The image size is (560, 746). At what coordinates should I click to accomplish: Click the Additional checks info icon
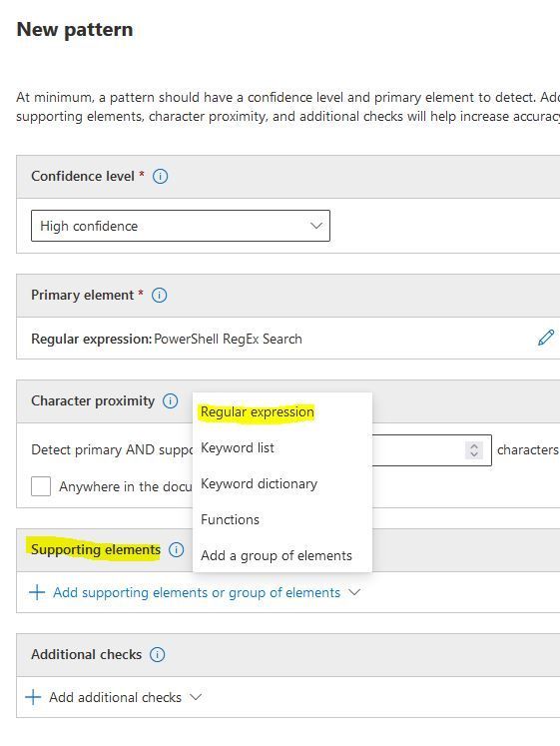[158, 655]
